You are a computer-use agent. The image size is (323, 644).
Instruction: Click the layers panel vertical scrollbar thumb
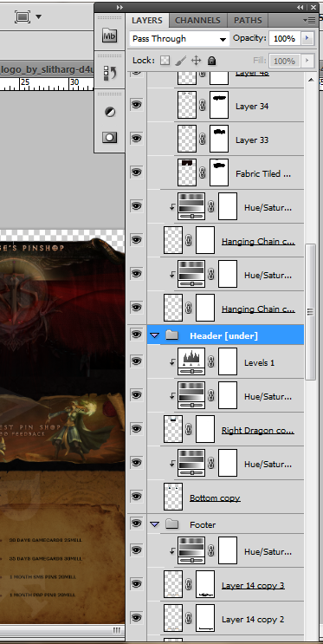pos(311,311)
